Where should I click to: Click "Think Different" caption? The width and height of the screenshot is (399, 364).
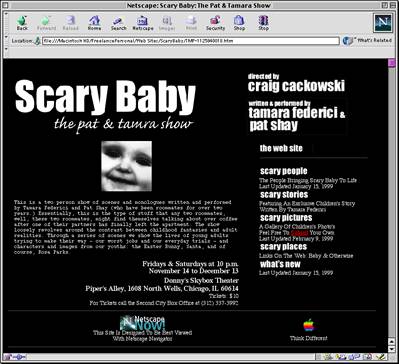coord(309,338)
